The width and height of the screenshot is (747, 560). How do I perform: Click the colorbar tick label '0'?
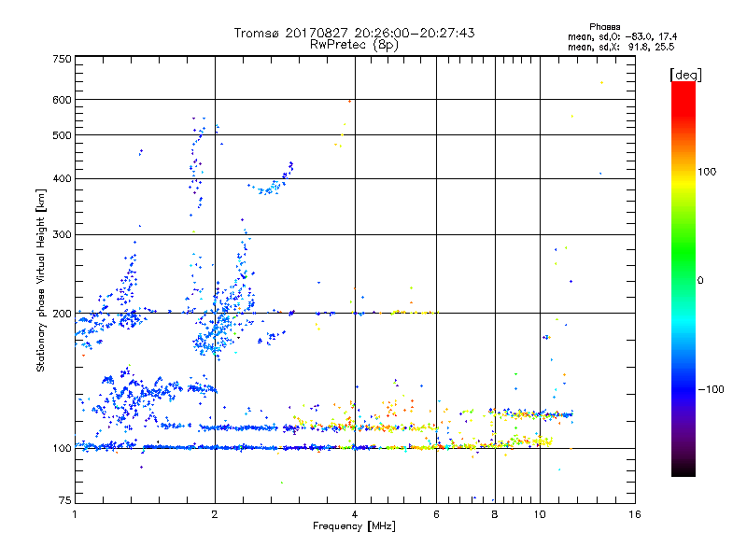(700, 281)
